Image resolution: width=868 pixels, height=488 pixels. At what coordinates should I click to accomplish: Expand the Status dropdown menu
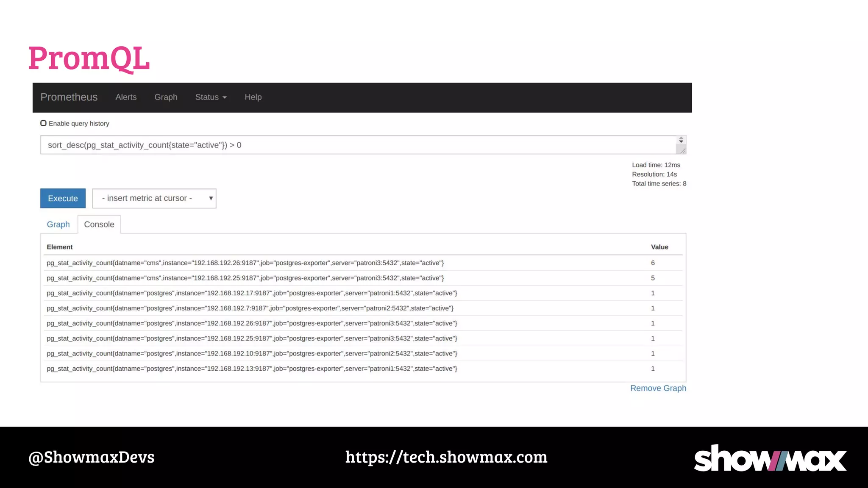pyautogui.click(x=211, y=97)
